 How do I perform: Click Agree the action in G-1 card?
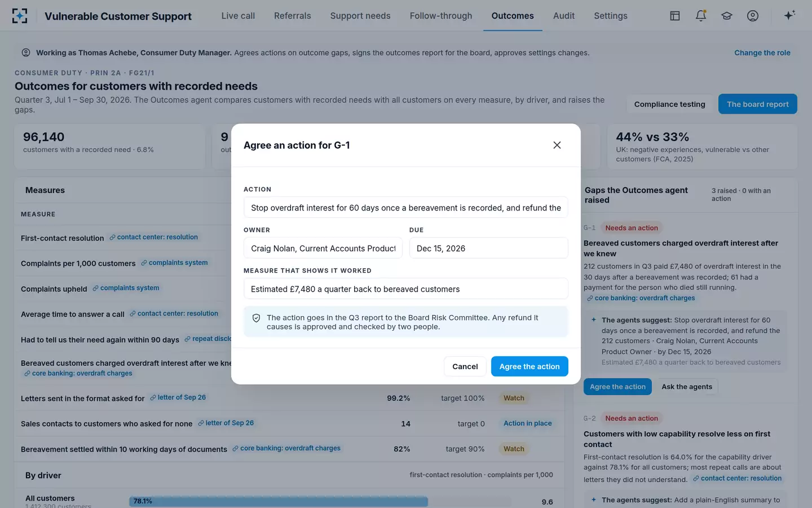(617, 387)
